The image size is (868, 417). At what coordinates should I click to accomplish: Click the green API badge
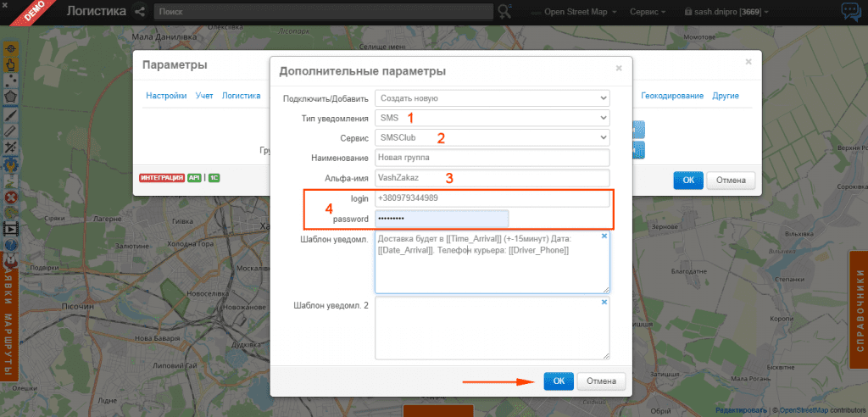pos(194,178)
